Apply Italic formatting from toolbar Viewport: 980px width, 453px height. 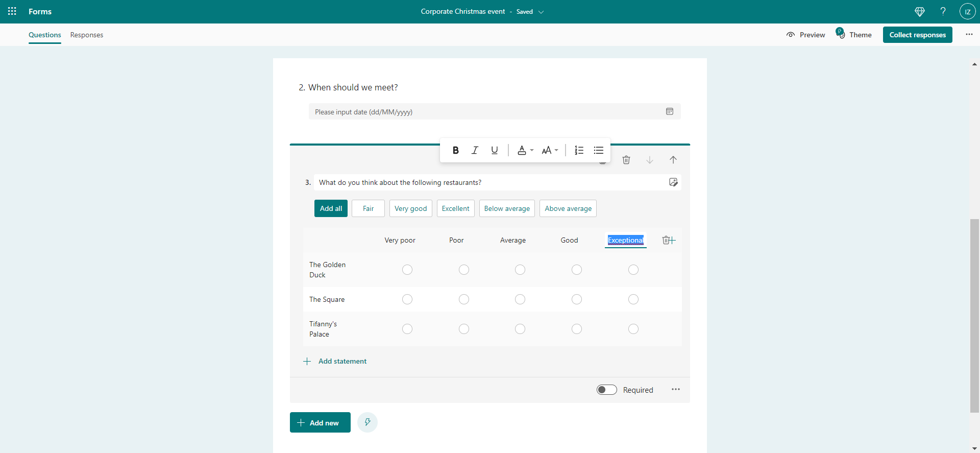click(x=475, y=150)
